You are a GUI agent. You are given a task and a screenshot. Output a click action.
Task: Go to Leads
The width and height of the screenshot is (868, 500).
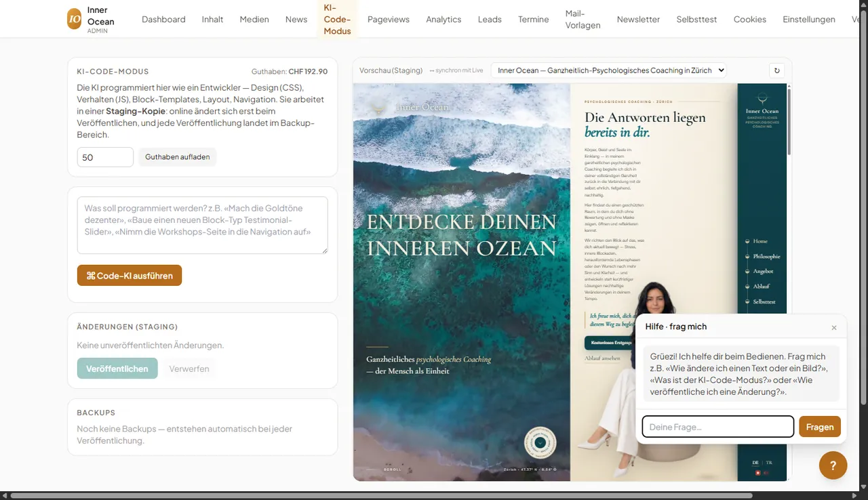[x=490, y=19]
